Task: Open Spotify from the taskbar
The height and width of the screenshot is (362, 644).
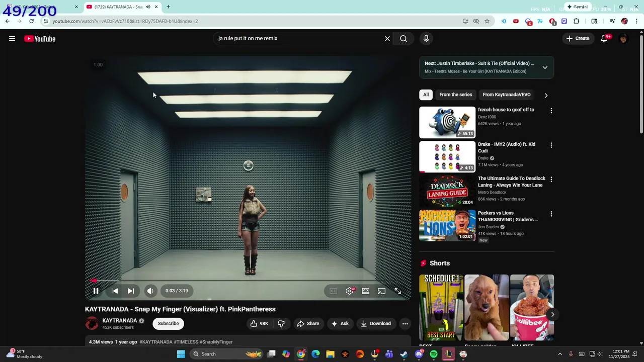Action: pos(434,354)
